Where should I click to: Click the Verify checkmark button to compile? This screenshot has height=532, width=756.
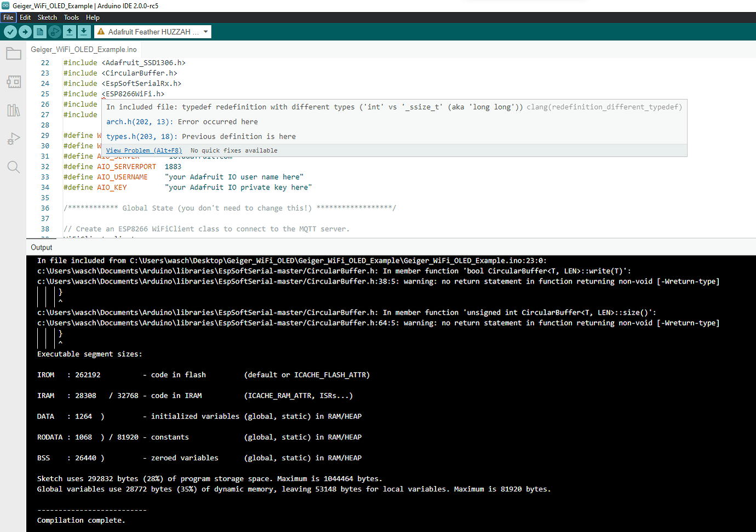tap(10, 32)
